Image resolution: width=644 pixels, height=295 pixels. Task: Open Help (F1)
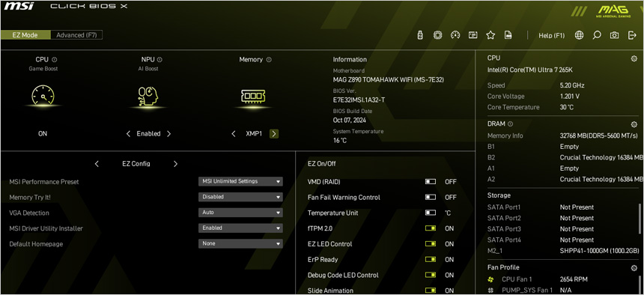[x=552, y=35]
